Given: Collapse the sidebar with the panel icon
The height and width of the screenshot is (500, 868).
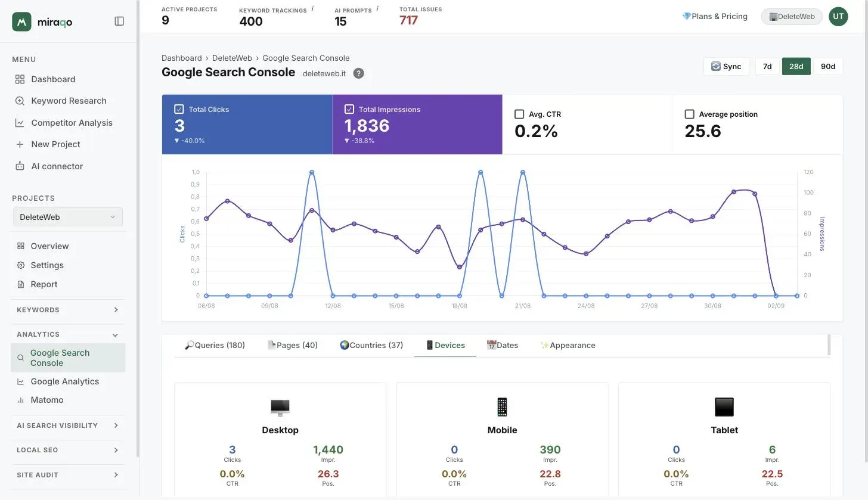Looking at the screenshot, I should (x=119, y=21).
